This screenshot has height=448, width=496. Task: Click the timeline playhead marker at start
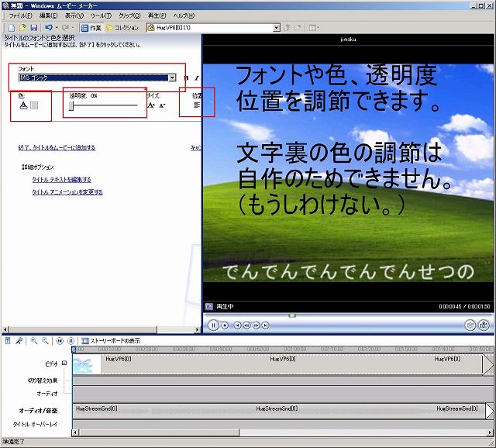click(74, 350)
